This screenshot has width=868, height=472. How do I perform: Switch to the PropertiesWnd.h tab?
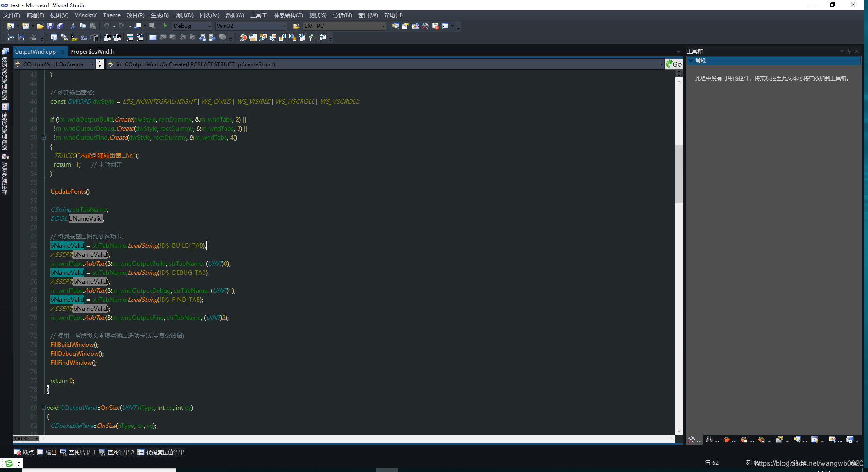(x=92, y=52)
